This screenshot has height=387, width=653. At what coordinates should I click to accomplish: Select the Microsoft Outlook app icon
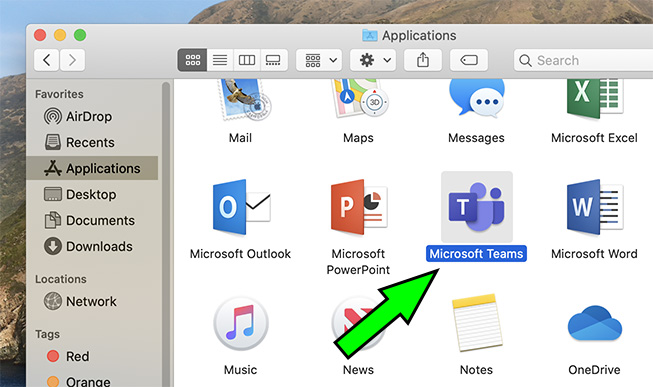[241, 207]
